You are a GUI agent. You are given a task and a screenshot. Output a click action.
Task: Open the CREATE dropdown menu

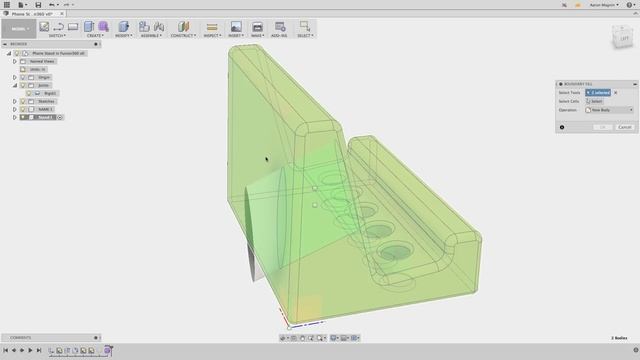[95, 36]
